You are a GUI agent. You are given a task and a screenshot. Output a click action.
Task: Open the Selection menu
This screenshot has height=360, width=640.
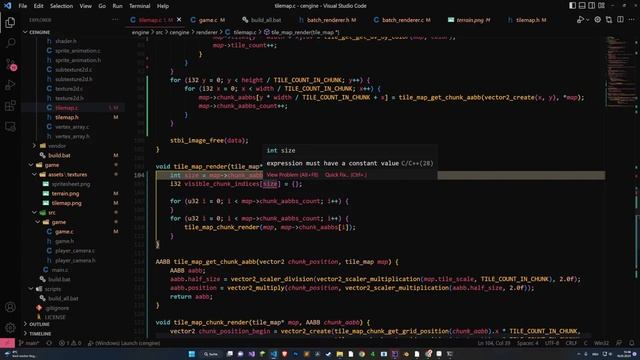61,6
